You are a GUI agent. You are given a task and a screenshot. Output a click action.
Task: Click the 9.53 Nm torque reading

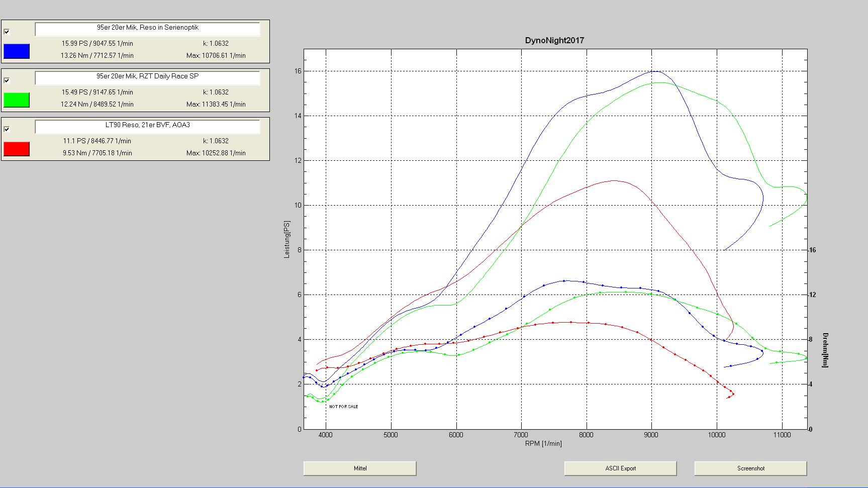[x=98, y=153]
